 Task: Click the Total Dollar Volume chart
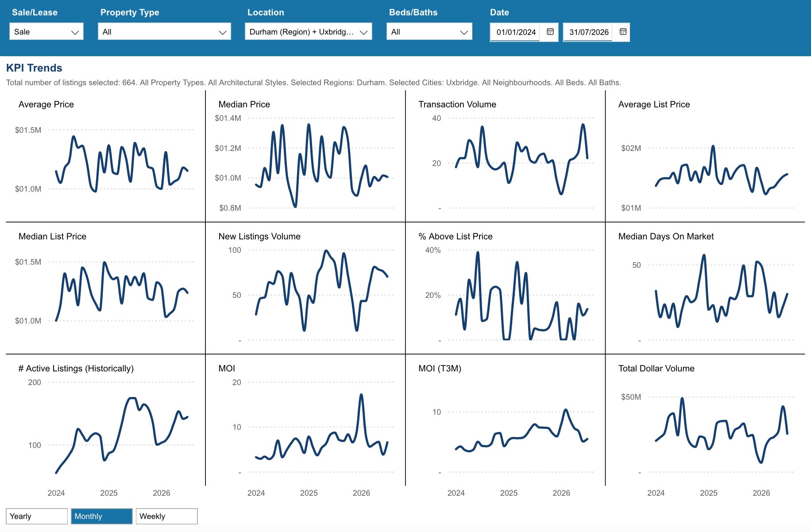705,420
